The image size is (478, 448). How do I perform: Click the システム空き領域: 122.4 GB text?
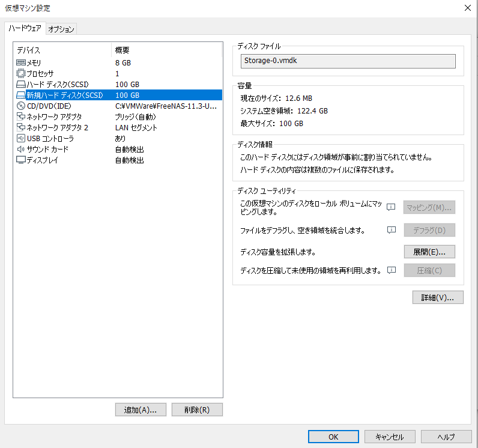(x=284, y=111)
